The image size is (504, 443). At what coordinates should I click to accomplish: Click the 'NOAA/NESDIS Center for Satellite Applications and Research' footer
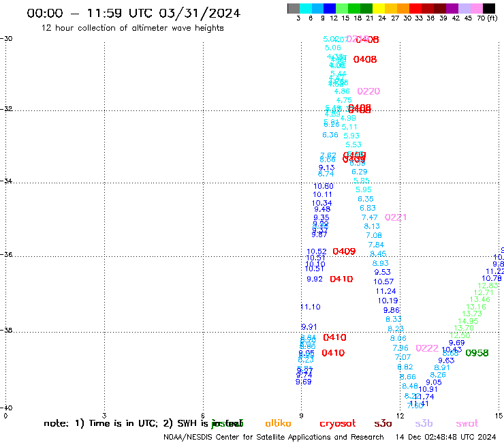[274, 438]
